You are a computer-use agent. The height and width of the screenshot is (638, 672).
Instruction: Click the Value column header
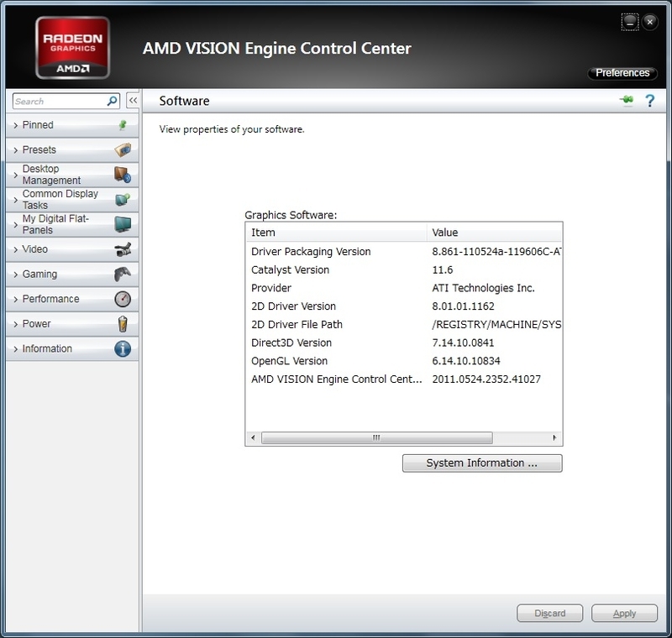tap(494, 233)
